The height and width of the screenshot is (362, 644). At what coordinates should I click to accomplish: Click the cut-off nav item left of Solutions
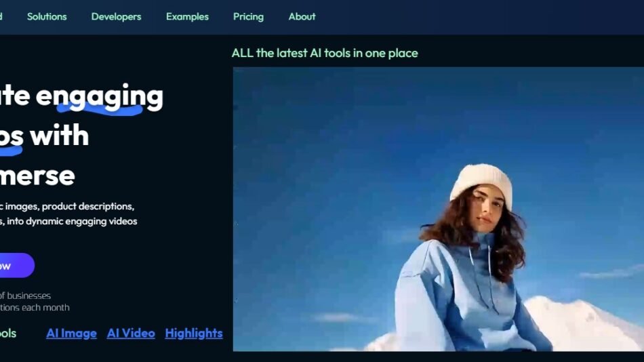(x=1, y=16)
